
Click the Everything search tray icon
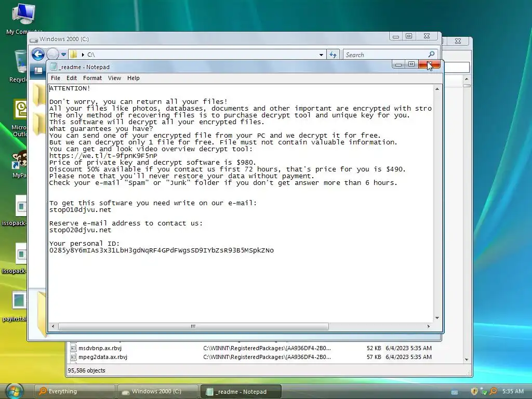pos(494,391)
